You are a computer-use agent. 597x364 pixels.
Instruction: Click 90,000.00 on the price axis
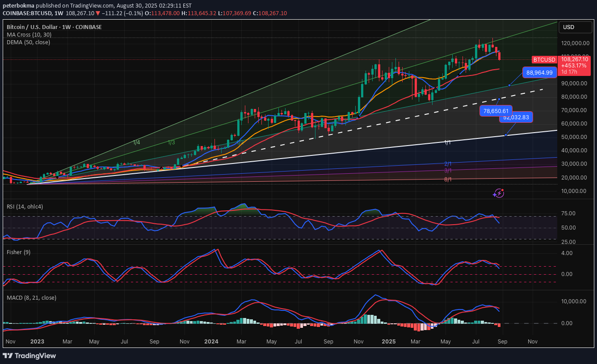574,84
